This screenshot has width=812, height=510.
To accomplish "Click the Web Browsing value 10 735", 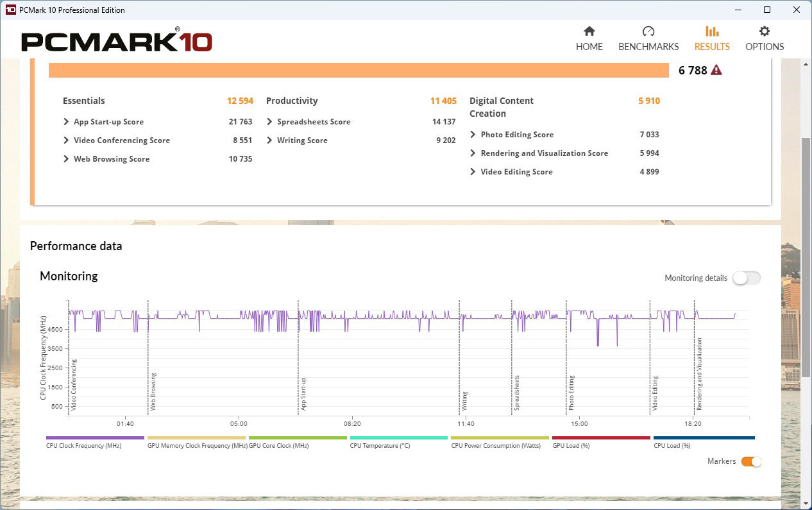I will [x=241, y=159].
